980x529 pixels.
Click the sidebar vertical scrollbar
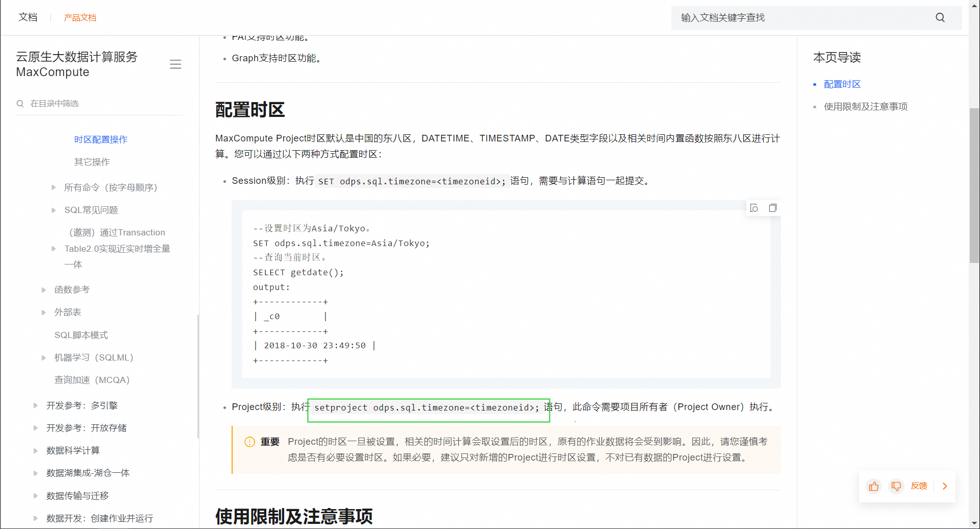tap(198, 376)
